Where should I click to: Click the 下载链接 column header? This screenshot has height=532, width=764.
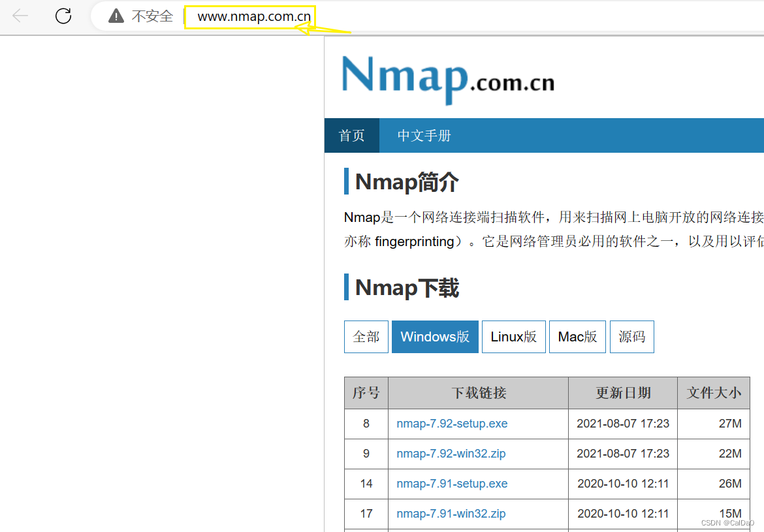click(479, 393)
